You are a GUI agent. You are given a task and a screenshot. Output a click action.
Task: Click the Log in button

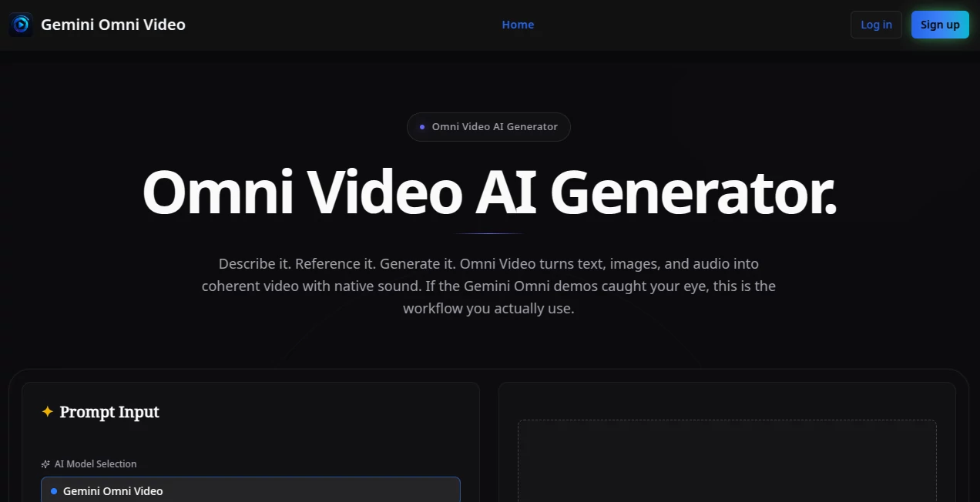click(876, 25)
